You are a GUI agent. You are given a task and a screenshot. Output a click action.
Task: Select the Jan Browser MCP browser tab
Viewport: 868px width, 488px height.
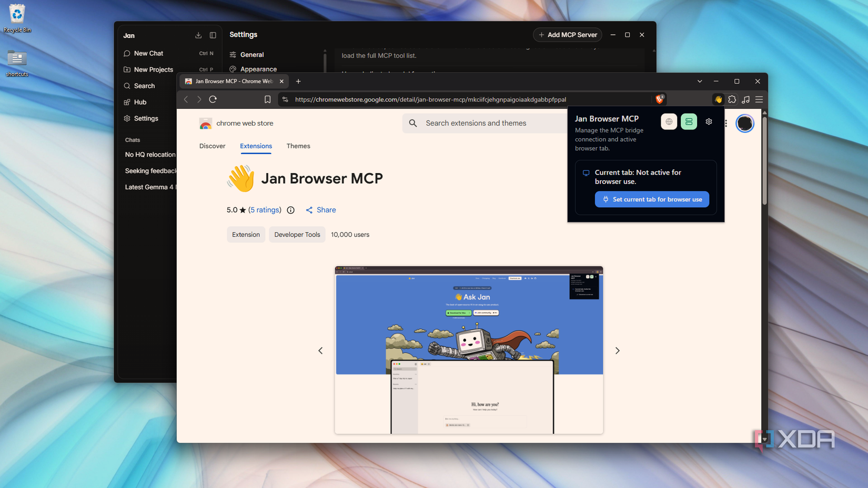click(233, 82)
